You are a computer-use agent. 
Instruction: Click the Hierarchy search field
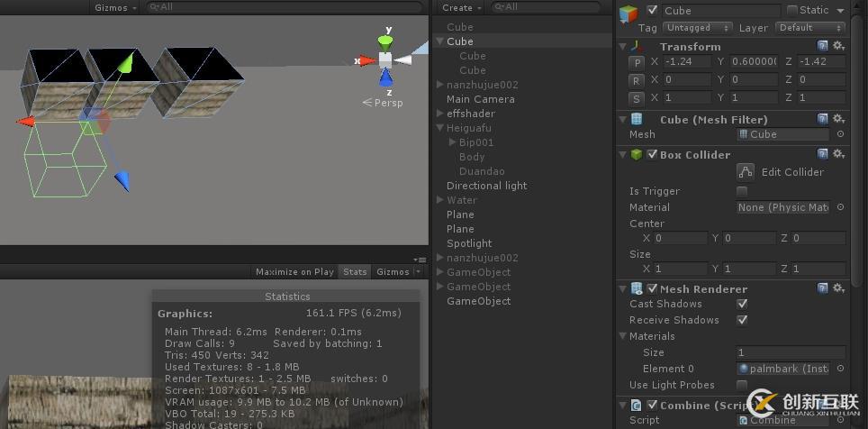[x=547, y=7]
